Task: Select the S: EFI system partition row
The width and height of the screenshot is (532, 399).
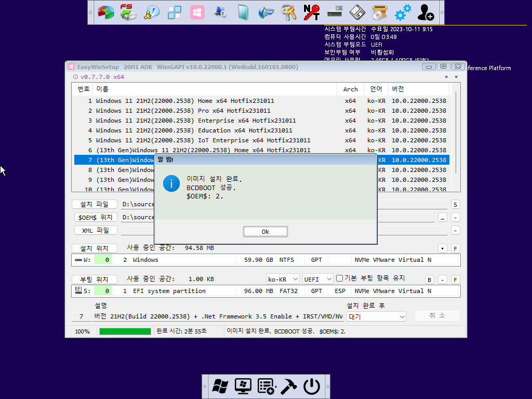Action: click(265, 291)
